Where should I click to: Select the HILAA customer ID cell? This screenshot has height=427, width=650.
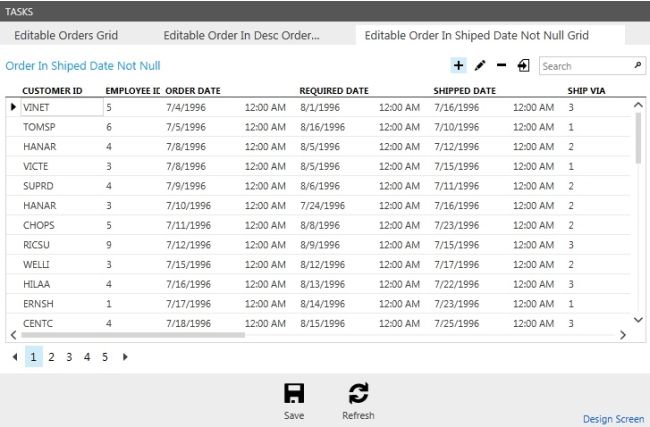[36, 284]
